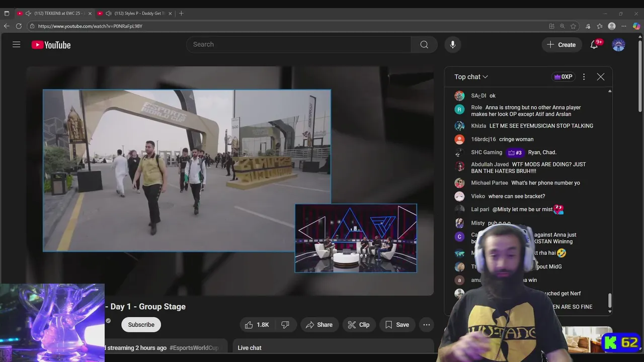Go to YouTube home via logo
Screen dimensions: 644x362
(51, 45)
